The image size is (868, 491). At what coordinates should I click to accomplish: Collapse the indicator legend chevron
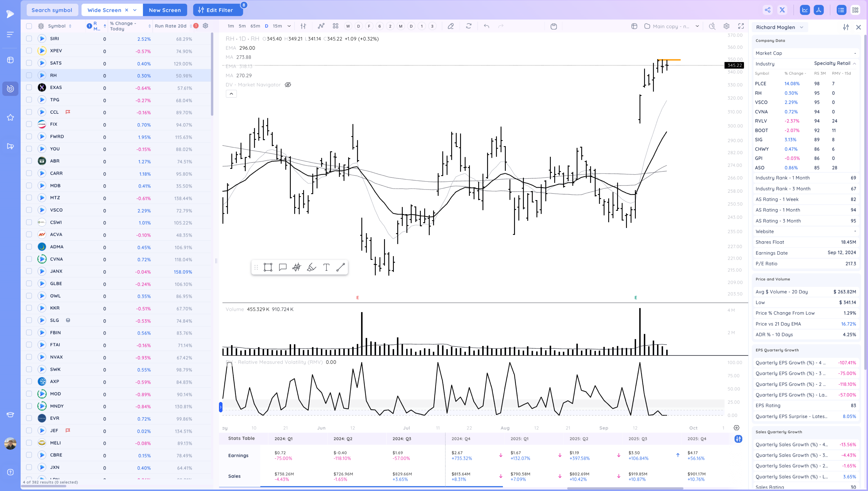231,94
